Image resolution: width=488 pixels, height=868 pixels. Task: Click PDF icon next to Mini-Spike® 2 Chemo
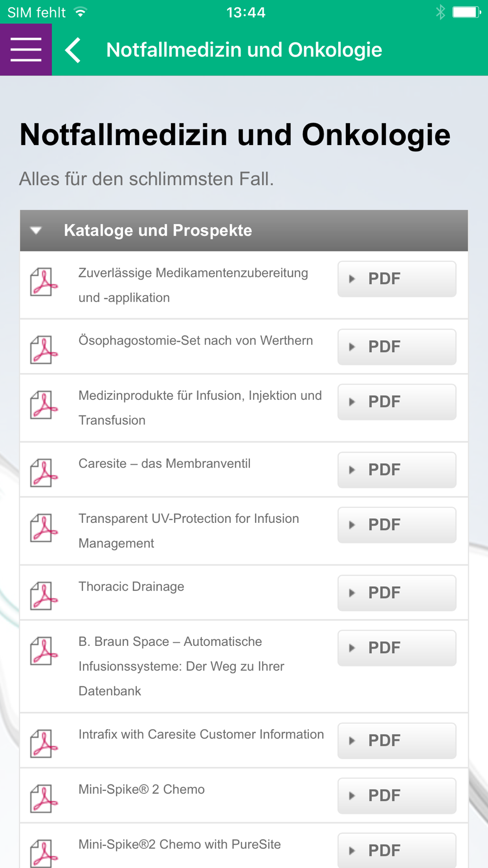[43, 798]
